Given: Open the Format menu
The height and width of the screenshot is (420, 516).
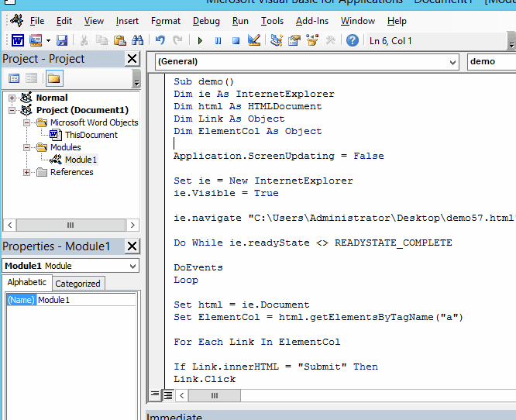Looking at the screenshot, I should pyautogui.click(x=166, y=21).
